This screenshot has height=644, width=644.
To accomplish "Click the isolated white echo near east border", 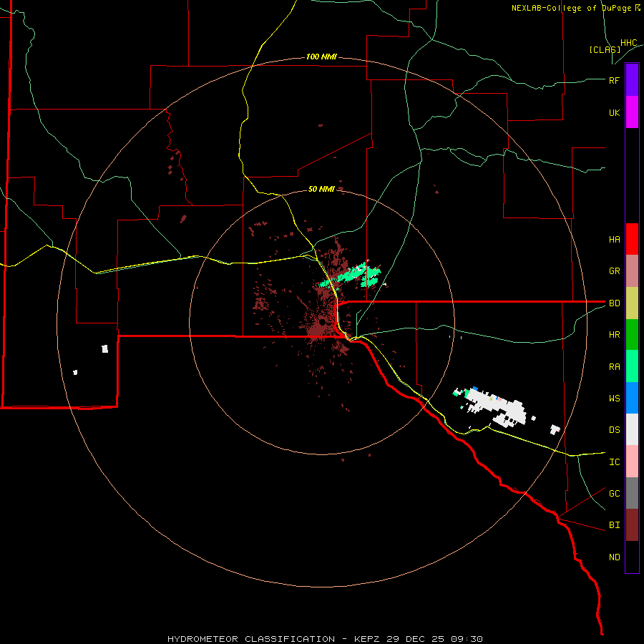I will click(x=555, y=429).
